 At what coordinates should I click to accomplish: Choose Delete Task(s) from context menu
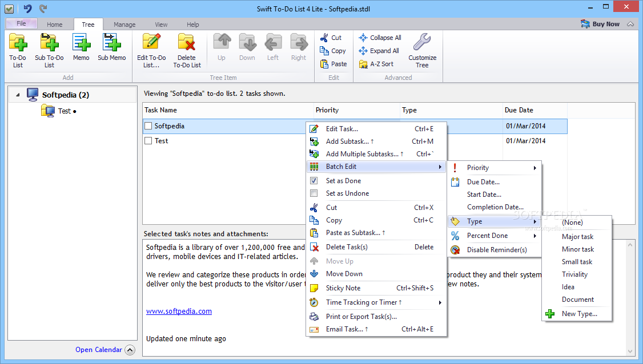376,247
